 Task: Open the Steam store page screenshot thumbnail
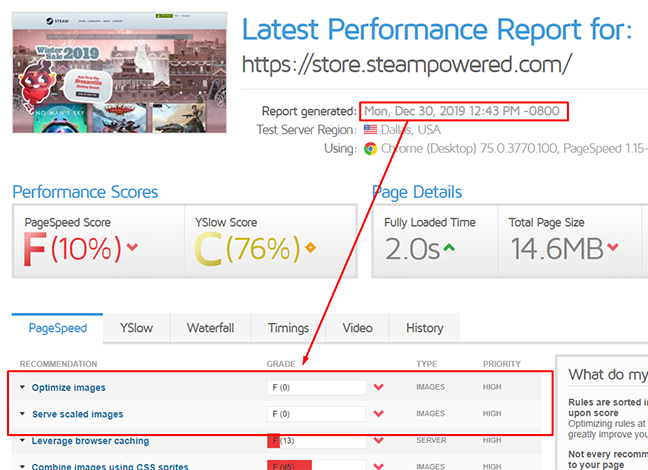[119, 73]
